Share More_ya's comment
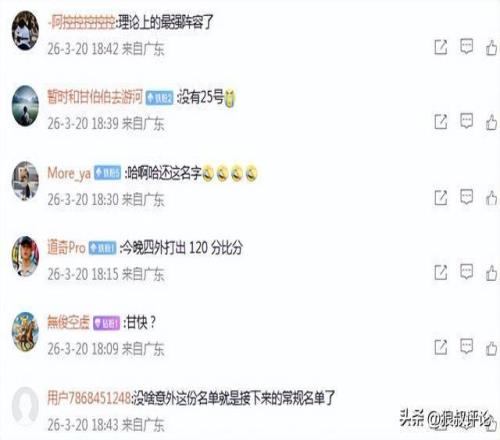This screenshot has width=500, height=440. pos(441,198)
